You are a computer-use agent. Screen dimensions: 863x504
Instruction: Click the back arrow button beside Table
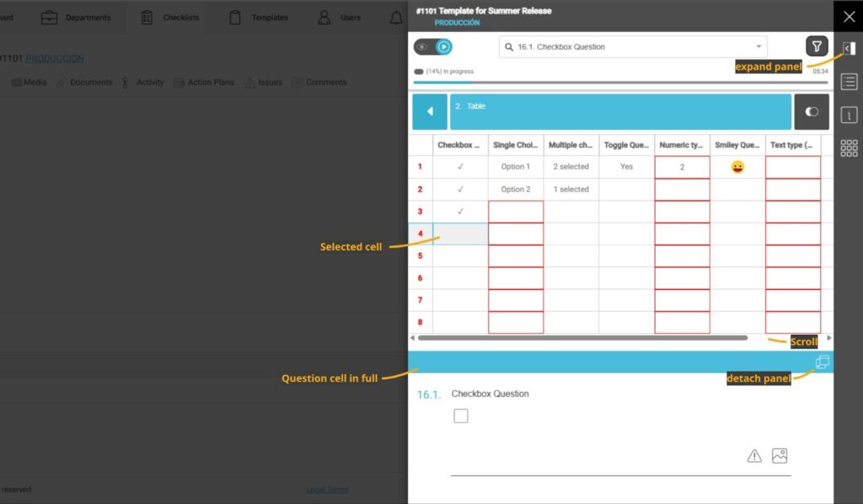[430, 111]
